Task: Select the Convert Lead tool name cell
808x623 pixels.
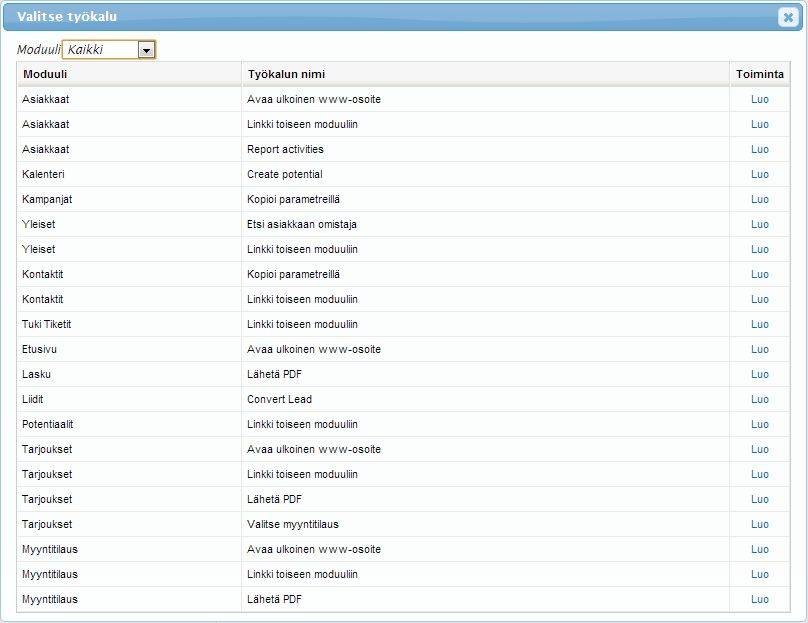Action: [x=280, y=399]
